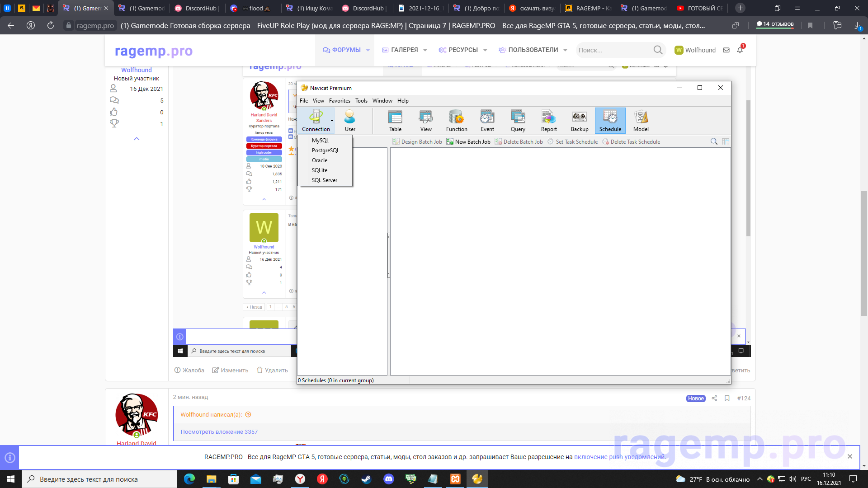Click Изменить to edit the post
The height and width of the screenshot is (488, 868).
click(x=230, y=370)
